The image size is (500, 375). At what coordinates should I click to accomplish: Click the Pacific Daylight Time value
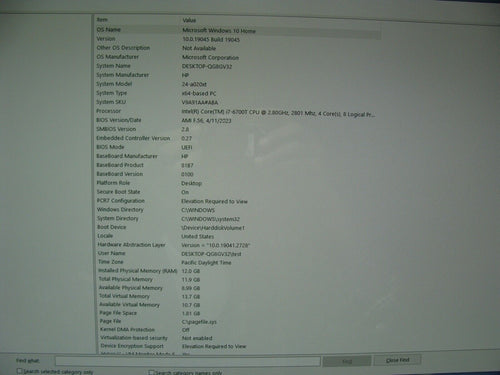click(206, 263)
